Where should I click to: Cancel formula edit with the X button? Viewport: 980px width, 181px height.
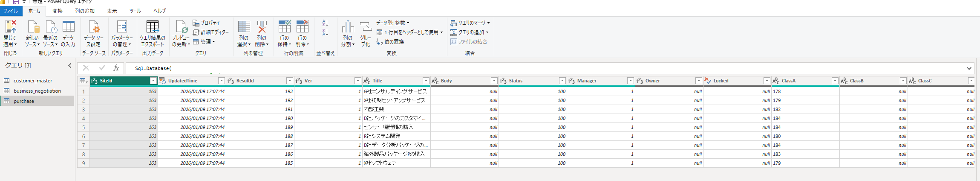86,68
